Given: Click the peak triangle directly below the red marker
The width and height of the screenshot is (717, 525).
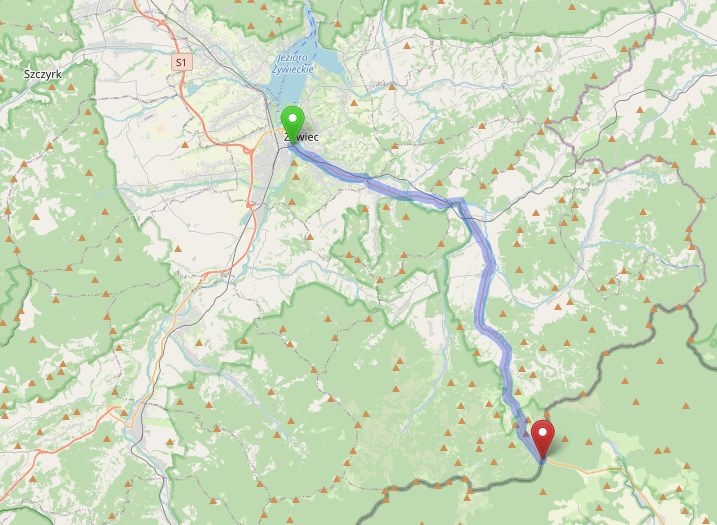Looking at the screenshot, I should tap(543, 492).
